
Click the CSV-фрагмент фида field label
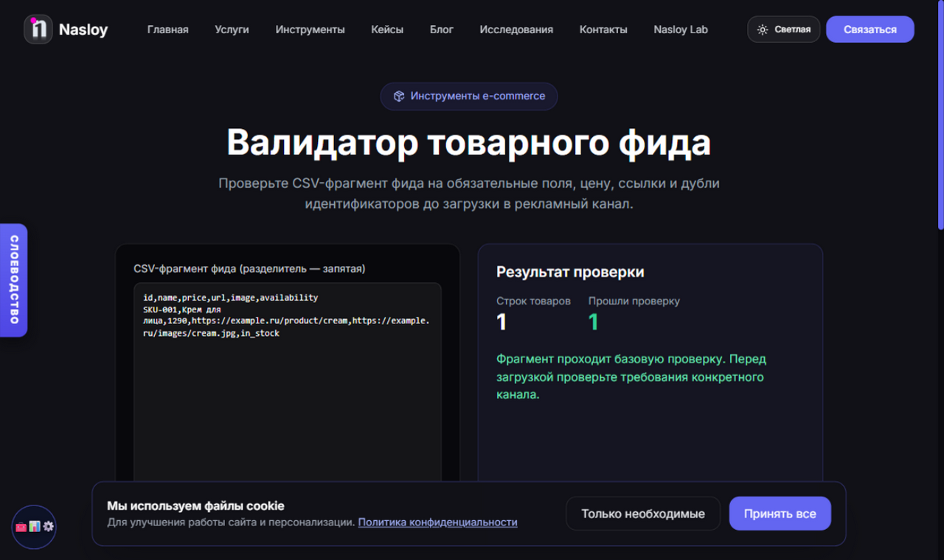click(249, 268)
